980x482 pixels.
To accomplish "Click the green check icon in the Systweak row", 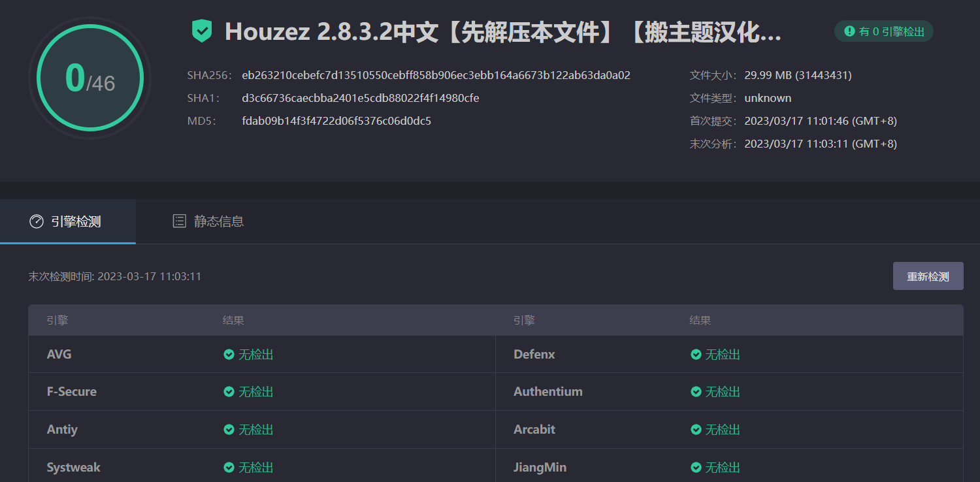I will point(229,468).
